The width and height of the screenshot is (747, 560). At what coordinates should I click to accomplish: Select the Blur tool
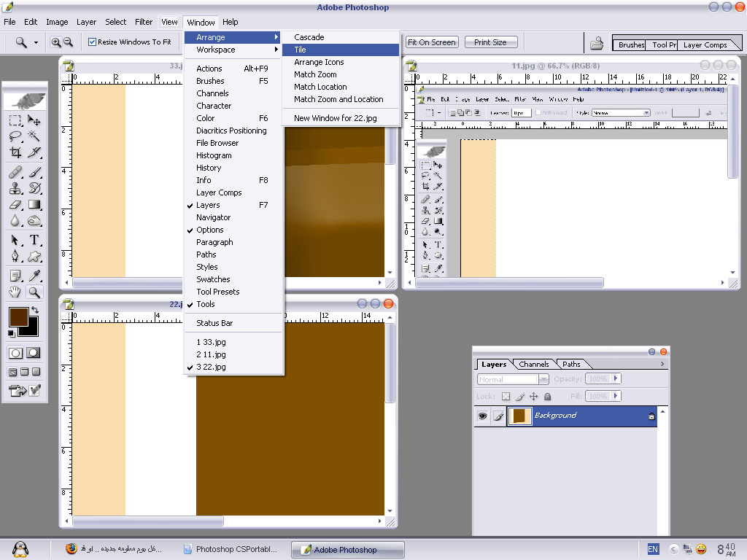pyautogui.click(x=15, y=220)
